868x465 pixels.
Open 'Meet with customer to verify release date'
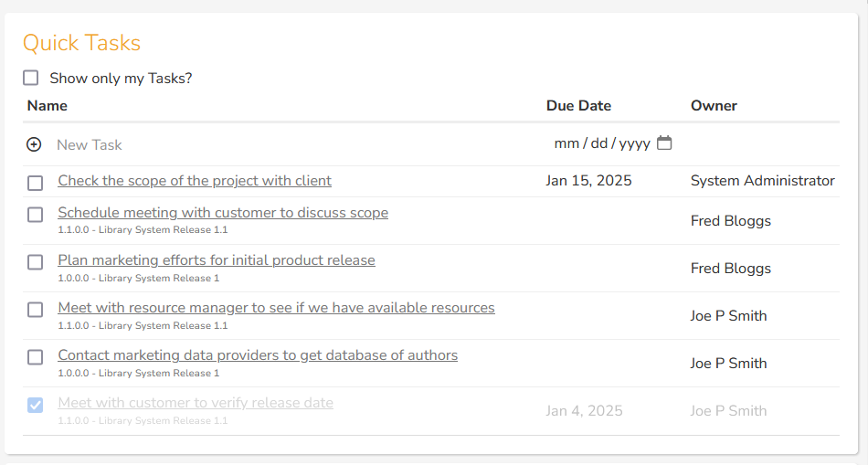[196, 403]
